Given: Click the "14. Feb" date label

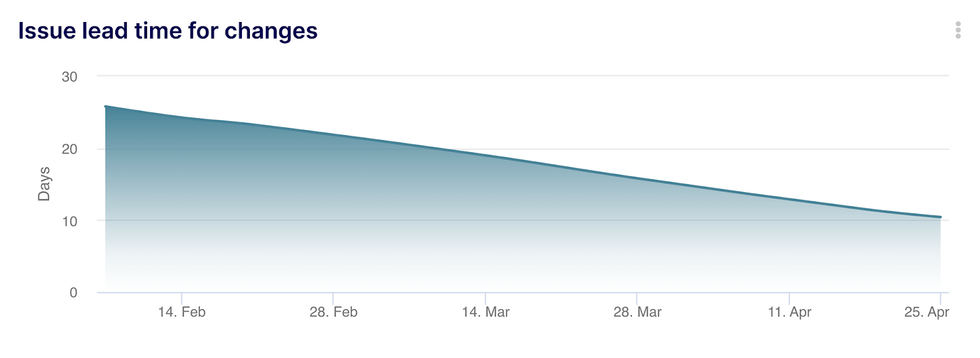Looking at the screenshot, I should point(181,312).
